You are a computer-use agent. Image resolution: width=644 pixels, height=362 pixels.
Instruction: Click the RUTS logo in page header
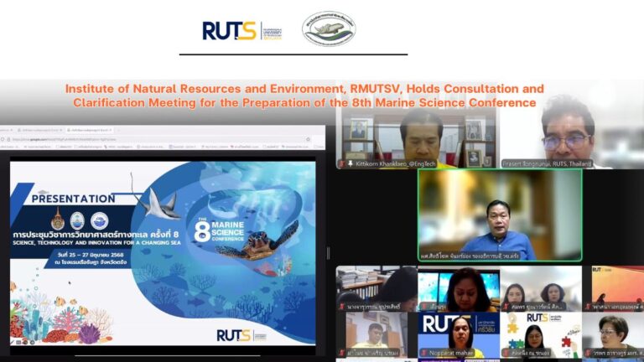click(241, 31)
